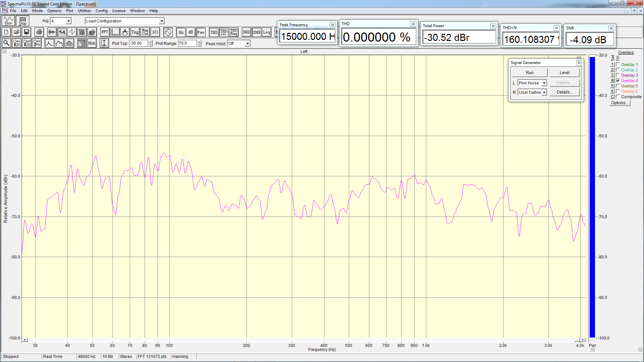Toggle the THD+N utility icon

(224, 32)
